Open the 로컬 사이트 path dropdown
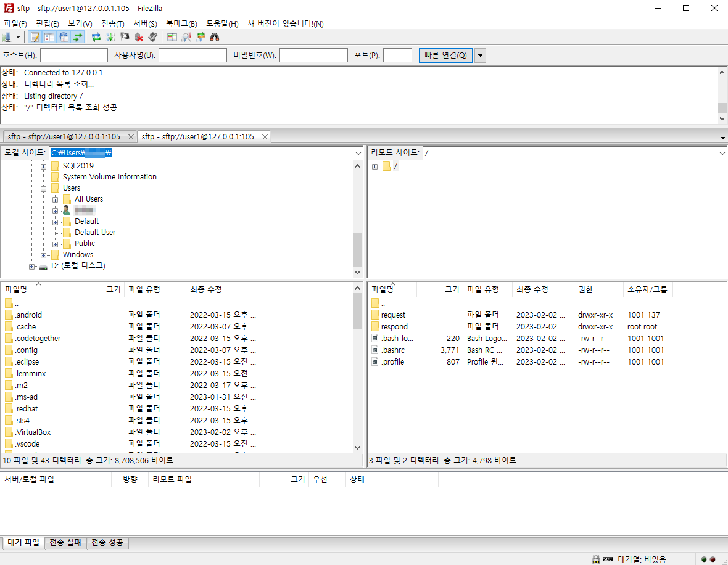Screen dimensions: 728x565 tap(358, 153)
